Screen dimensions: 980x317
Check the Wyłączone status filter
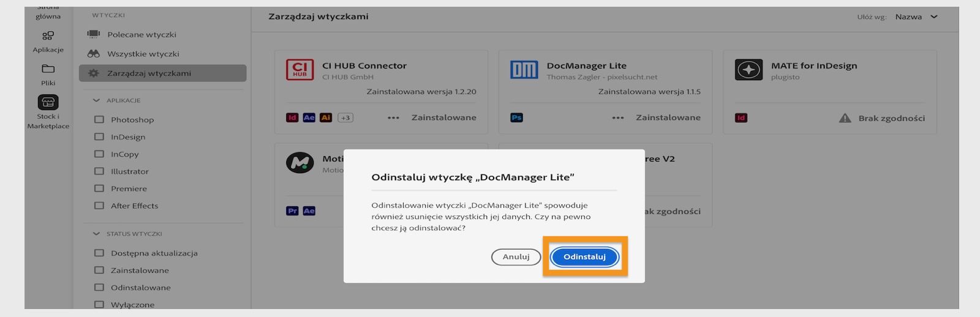click(99, 304)
